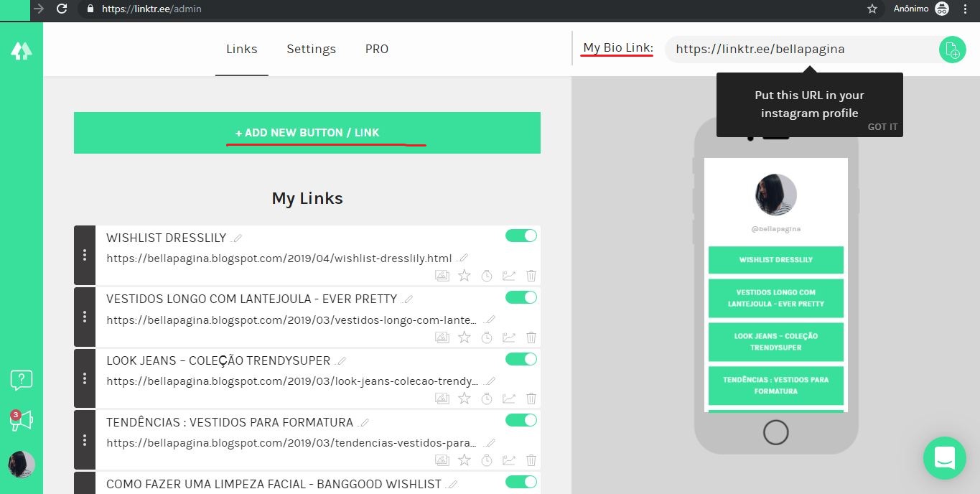
Task: Select the bio link URL input field
Action: pos(797,49)
